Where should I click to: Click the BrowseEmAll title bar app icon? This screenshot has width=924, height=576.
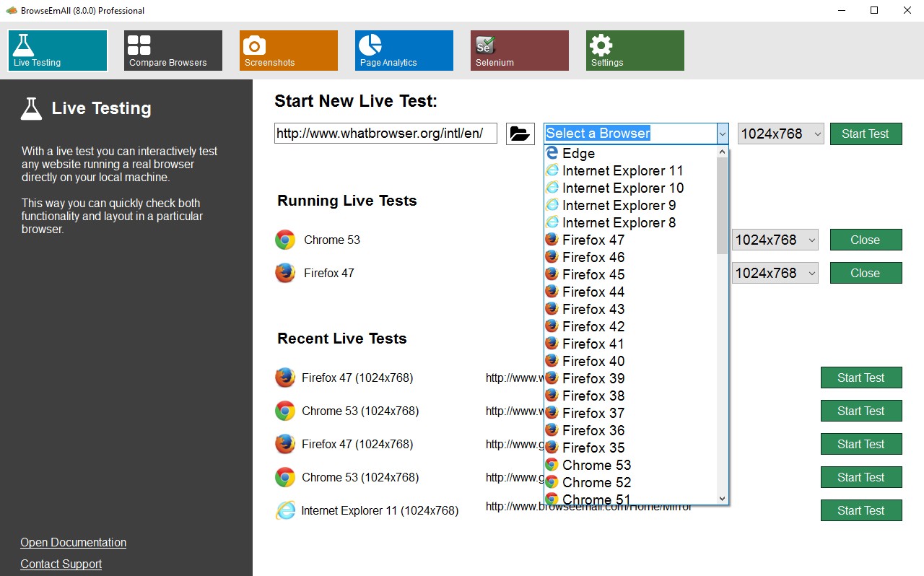point(12,10)
